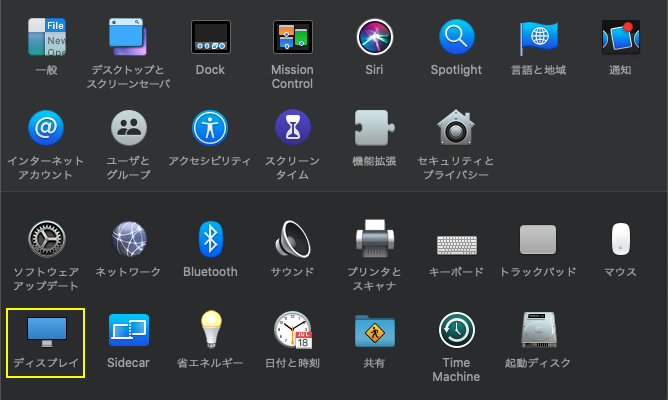Viewport: 668px width, 400px height.
Task: Open 起動ディスク (Startup Disk) preferences
Action: [x=538, y=330]
